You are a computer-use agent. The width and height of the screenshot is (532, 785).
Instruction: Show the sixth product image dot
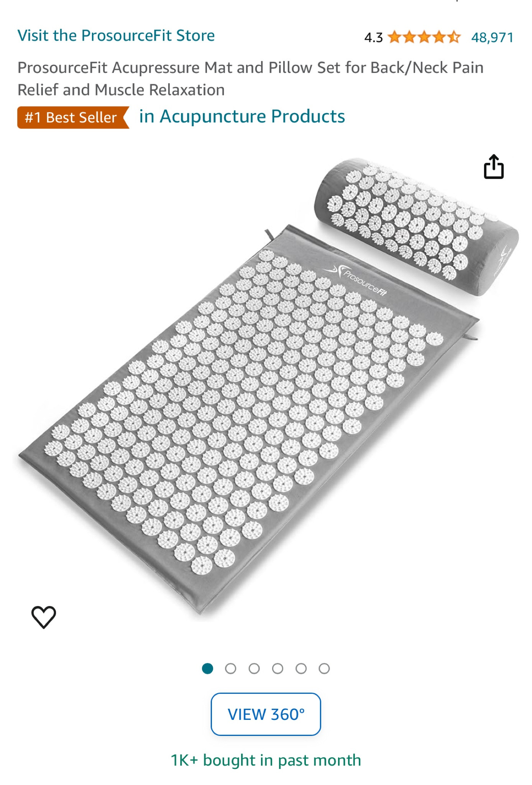coord(324,668)
